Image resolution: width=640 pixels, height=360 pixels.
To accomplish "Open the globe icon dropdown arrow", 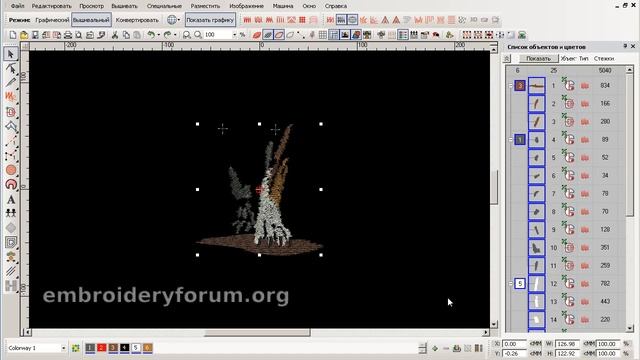I will 179,20.
